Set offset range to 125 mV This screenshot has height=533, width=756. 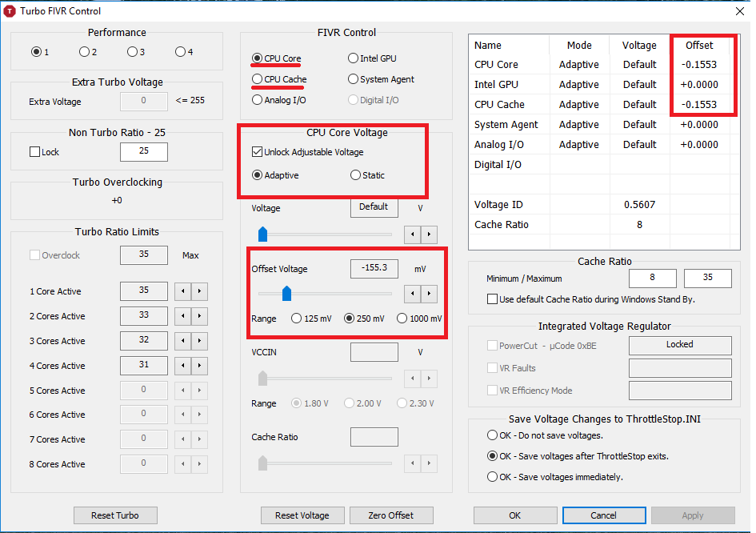296,319
